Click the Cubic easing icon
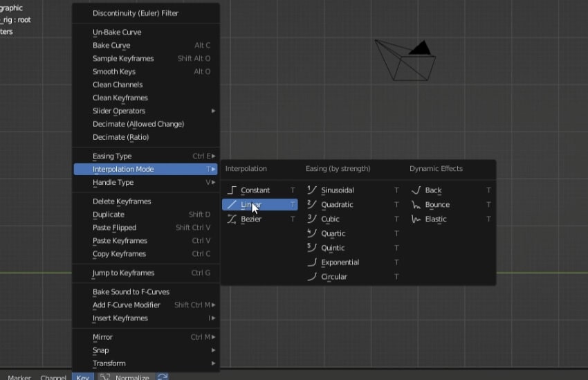This screenshot has height=380, width=588. pyautogui.click(x=311, y=219)
